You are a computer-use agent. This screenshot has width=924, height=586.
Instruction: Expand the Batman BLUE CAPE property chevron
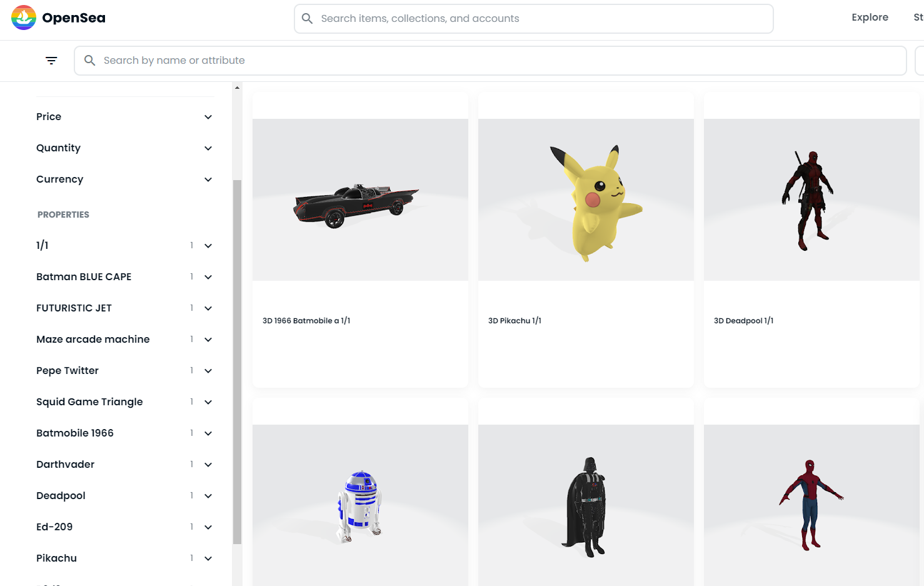click(208, 277)
